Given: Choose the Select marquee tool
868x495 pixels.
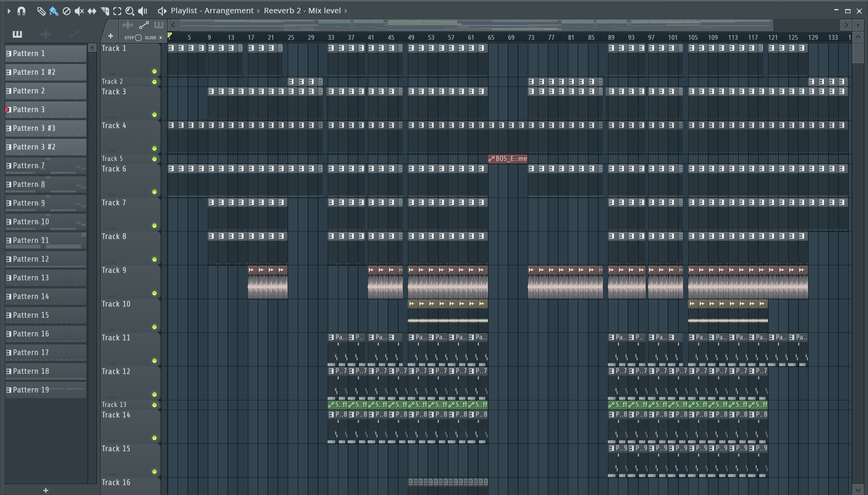Looking at the screenshot, I should click(117, 11).
